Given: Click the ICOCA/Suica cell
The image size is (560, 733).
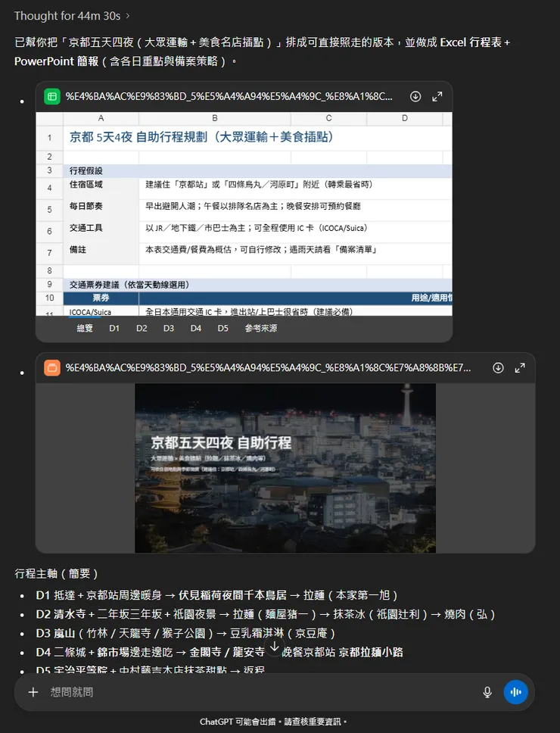Looking at the screenshot, I should pyautogui.click(x=101, y=311).
